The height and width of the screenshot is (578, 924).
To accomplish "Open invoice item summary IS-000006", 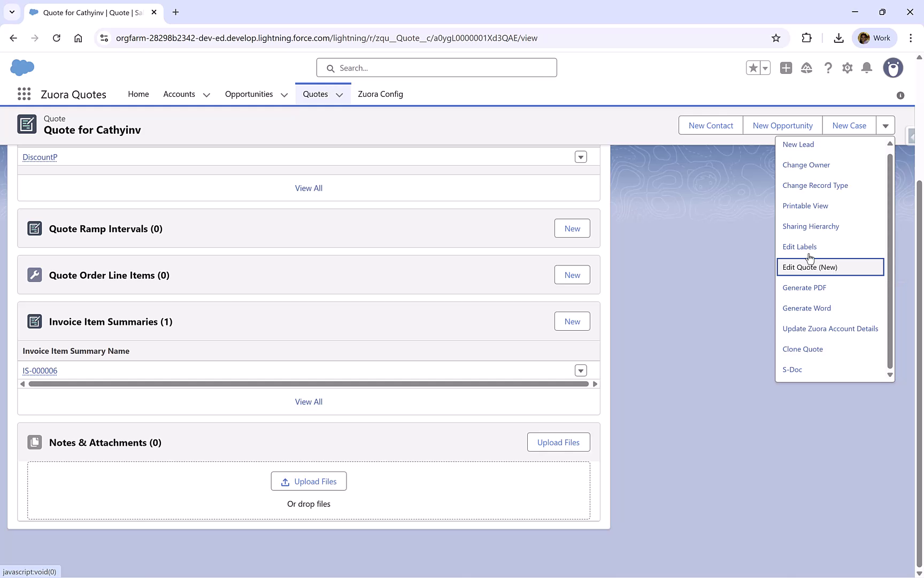I will [x=40, y=370].
